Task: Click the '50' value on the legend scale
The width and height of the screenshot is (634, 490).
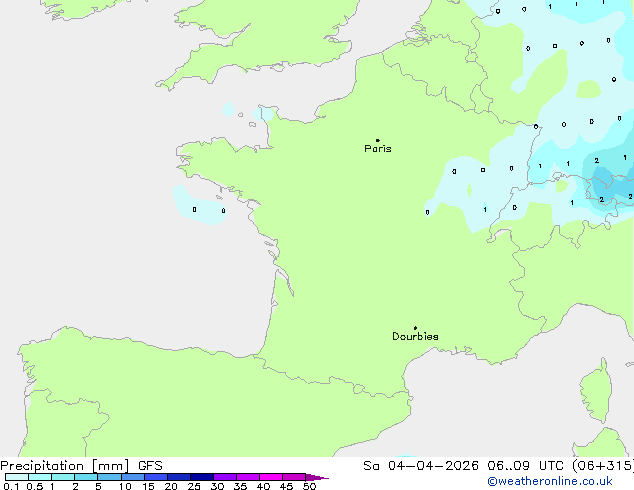Action: coord(309,486)
